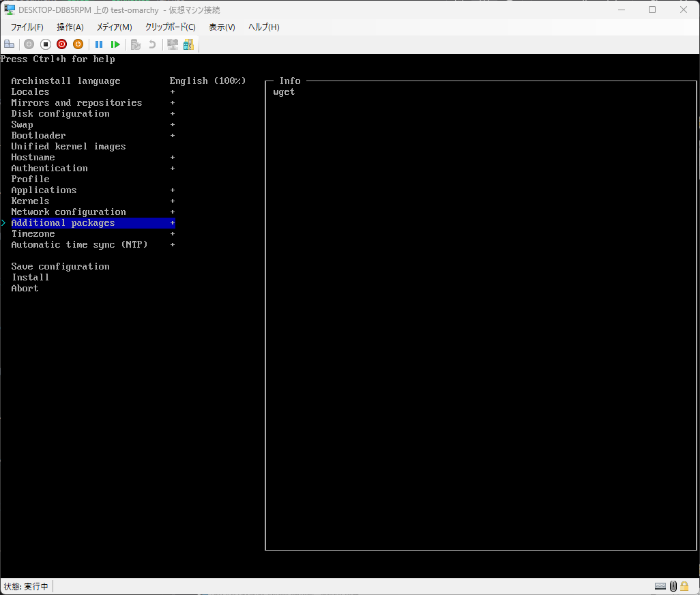Select the 'Applications' entry
This screenshot has height=595, width=700.
[x=44, y=190]
